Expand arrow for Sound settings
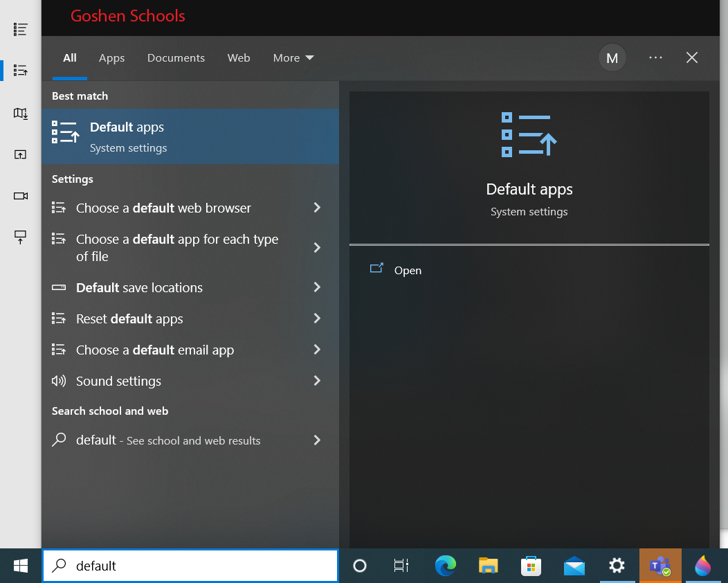 317,380
